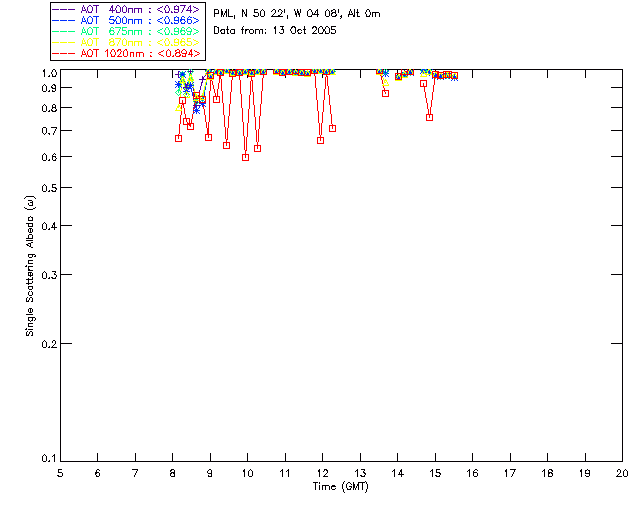Click the x-axis tick label '17'

[510, 473]
